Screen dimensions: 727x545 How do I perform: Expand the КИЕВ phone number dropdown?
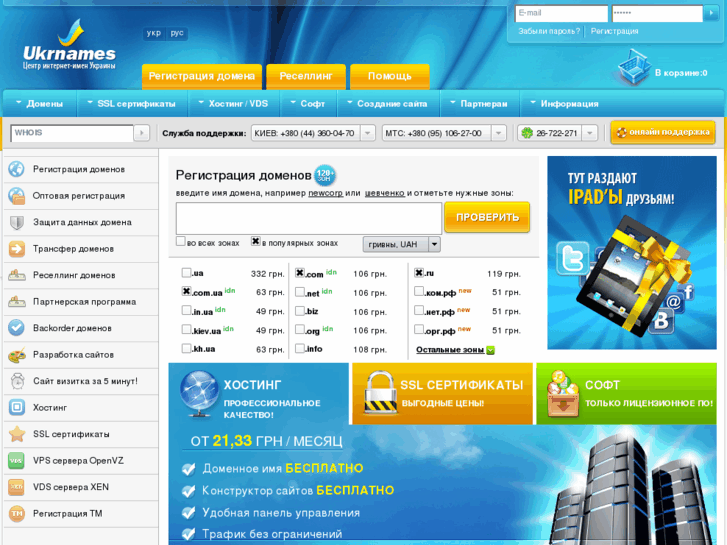pos(367,133)
